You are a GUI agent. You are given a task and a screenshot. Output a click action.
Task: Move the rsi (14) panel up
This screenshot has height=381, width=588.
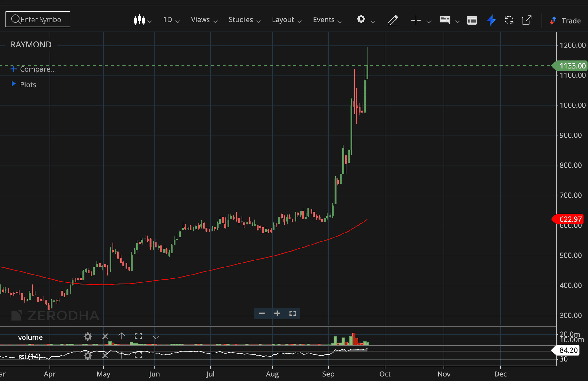tap(122, 355)
